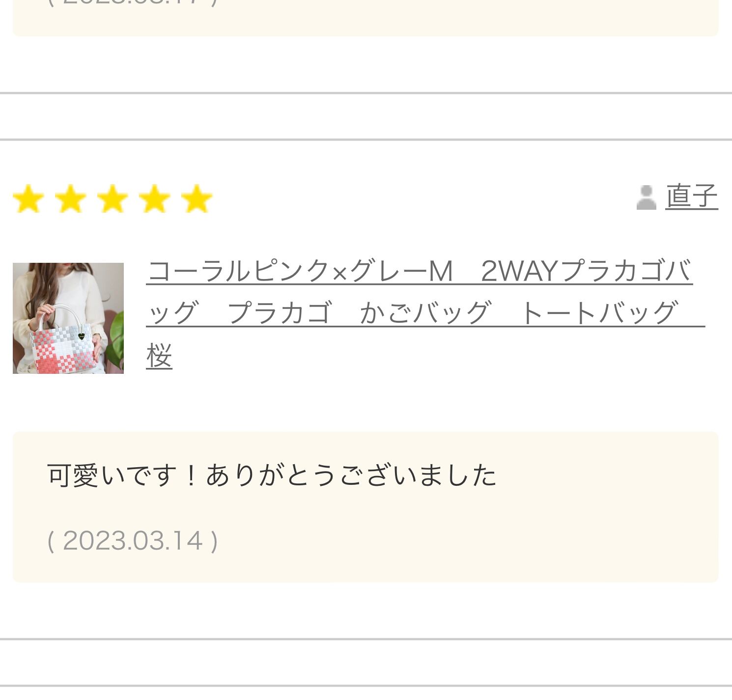
Task: Open reviewer 直子's profile link
Action: point(692,196)
